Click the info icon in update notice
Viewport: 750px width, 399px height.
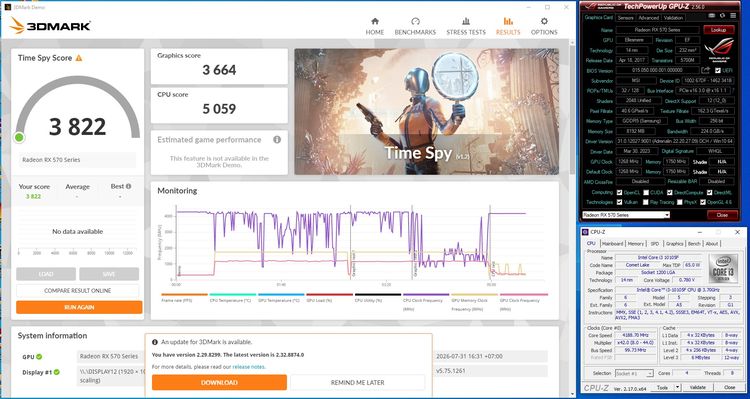click(x=155, y=343)
